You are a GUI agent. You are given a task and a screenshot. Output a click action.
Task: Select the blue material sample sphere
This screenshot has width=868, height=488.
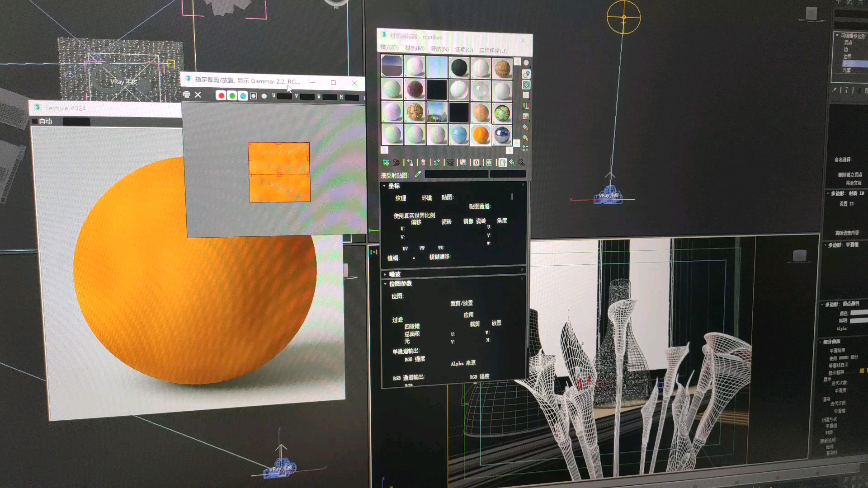click(x=458, y=135)
